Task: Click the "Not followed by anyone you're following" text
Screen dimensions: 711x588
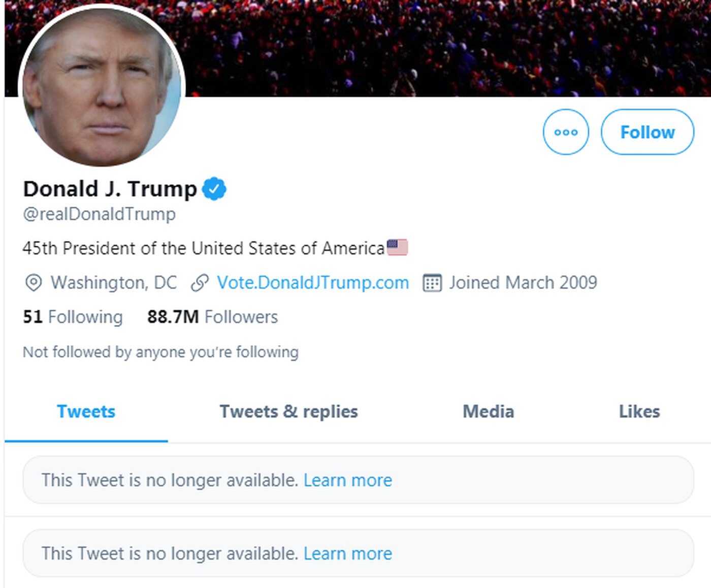Action: [x=160, y=352]
